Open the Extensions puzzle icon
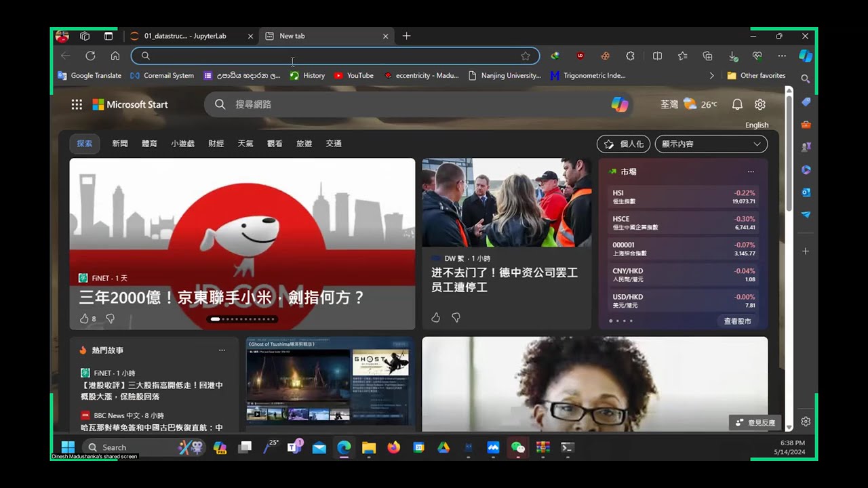This screenshot has height=488, width=868. coord(630,56)
